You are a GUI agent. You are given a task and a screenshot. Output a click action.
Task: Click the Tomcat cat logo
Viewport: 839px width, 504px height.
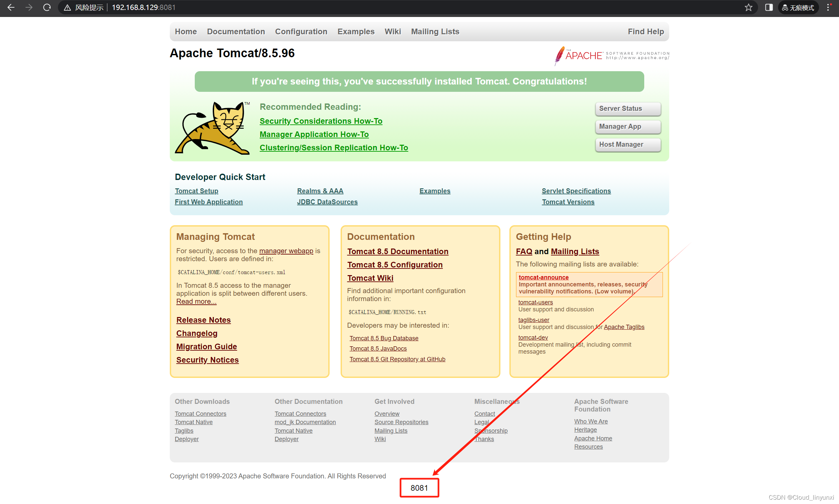pos(213,128)
